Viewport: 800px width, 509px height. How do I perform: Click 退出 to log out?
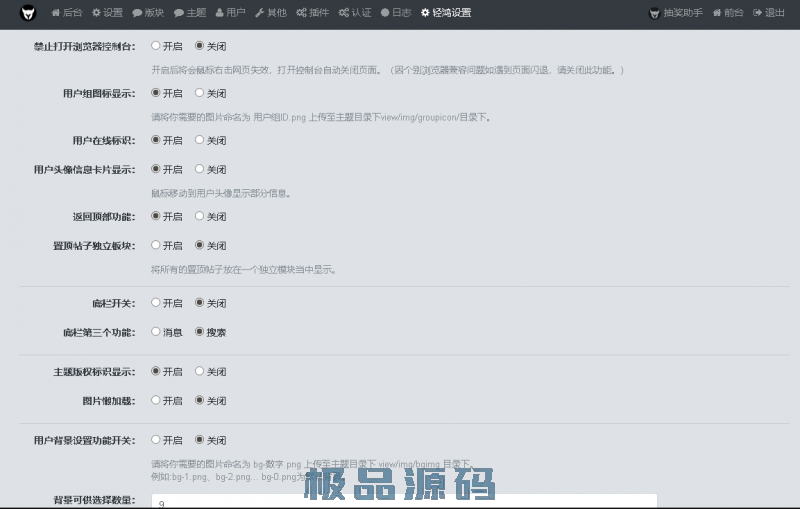[x=769, y=13]
